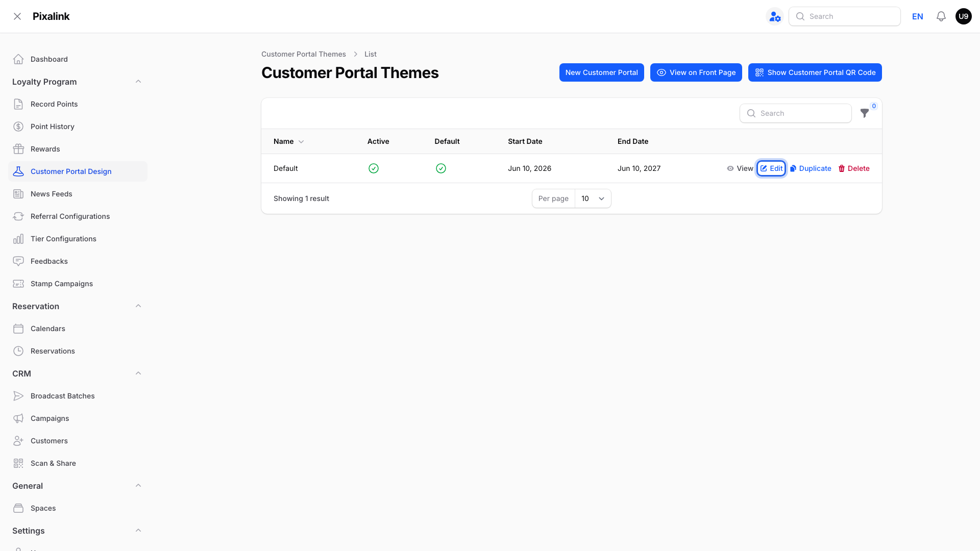This screenshot has width=980, height=551.
Task: Open the Per page 10 dropdown
Action: tap(593, 198)
